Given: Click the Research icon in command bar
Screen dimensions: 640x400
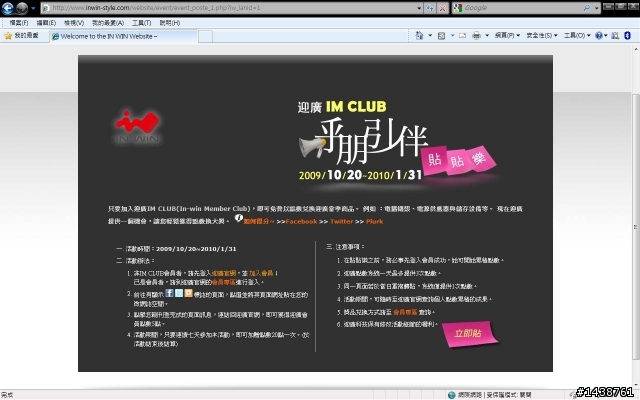Looking at the screenshot, I should (x=615, y=36).
